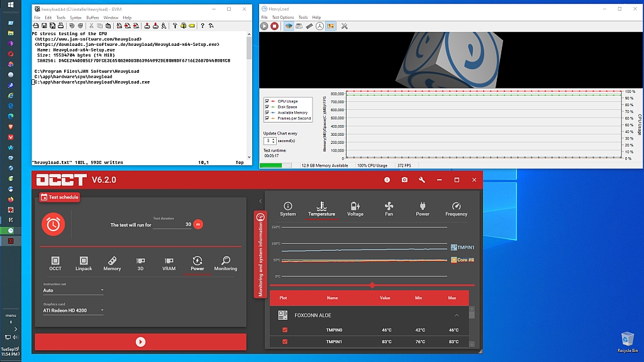This screenshot has height=362, width=644.
Task: Click OCCT red alarm clock schedule icon
Action: coord(53,224)
